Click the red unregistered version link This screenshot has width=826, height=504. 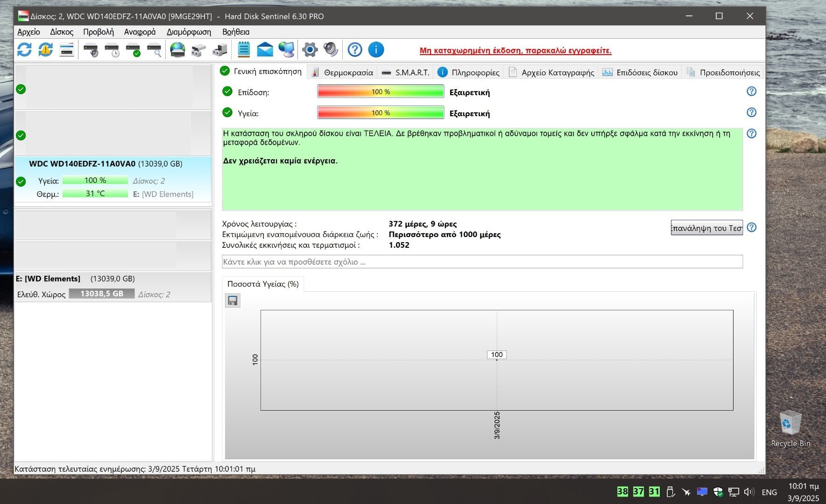[x=515, y=50]
